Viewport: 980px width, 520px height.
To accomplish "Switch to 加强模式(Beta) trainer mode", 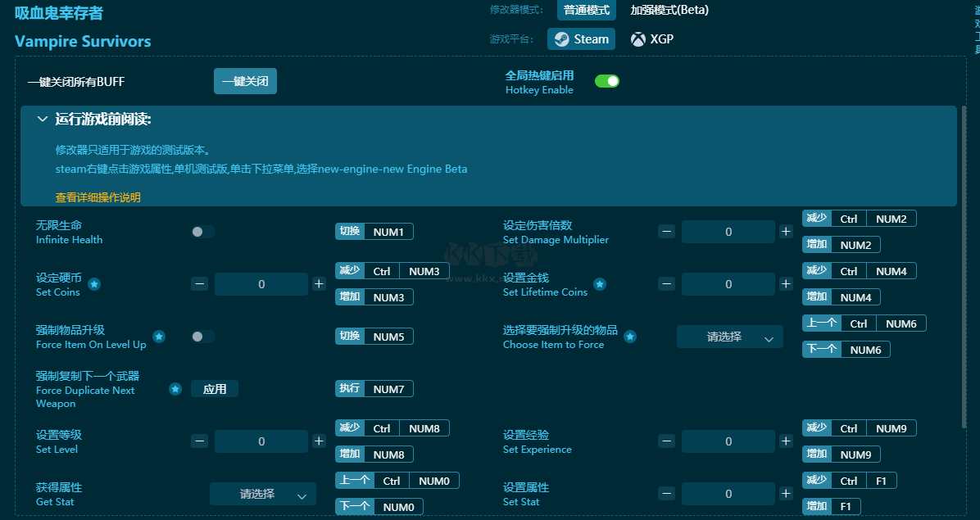I will tap(669, 10).
